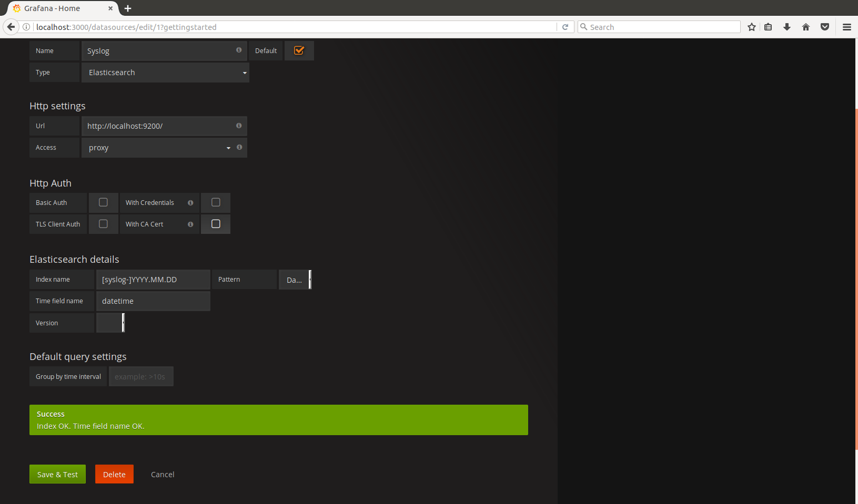
Task: Open the Firefox hamburger menu
Action: [847, 27]
